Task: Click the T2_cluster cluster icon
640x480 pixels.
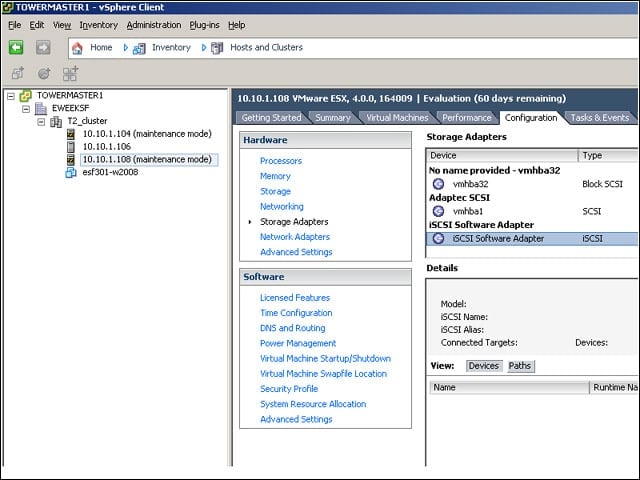Action: click(56, 122)
